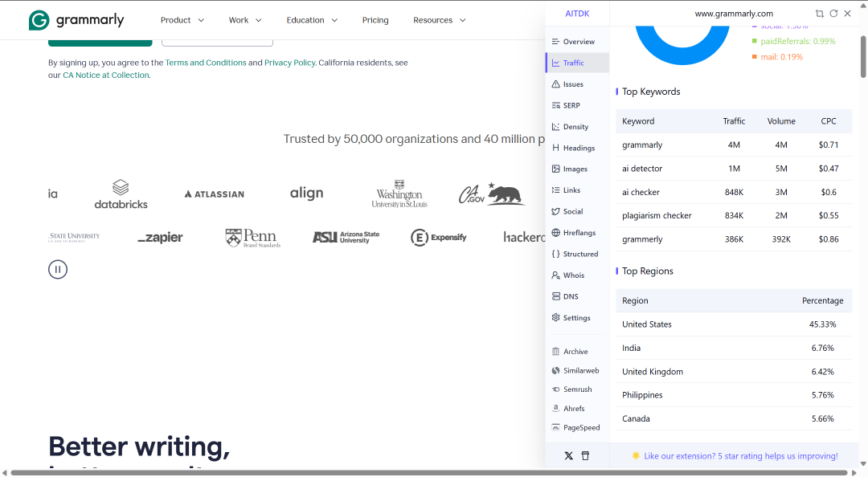Click the databricks logo
This screenshot has height=477, width=868.
[x=121, y=194]
